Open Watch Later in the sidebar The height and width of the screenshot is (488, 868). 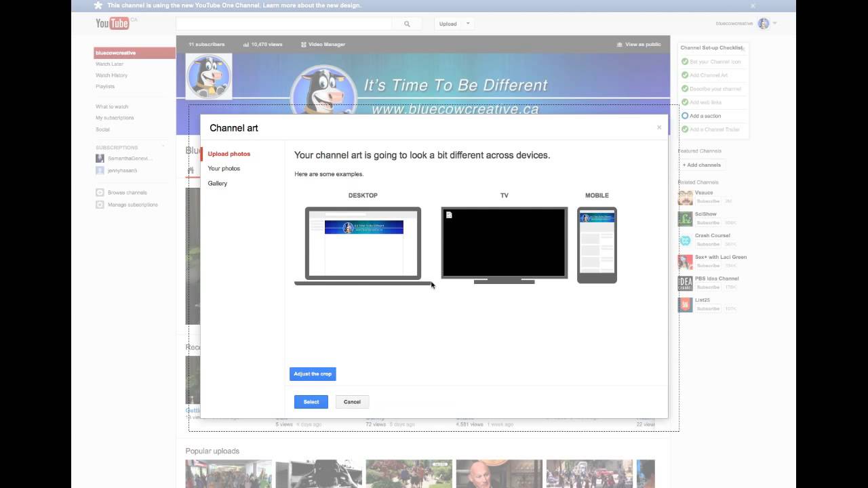point(109,64)
